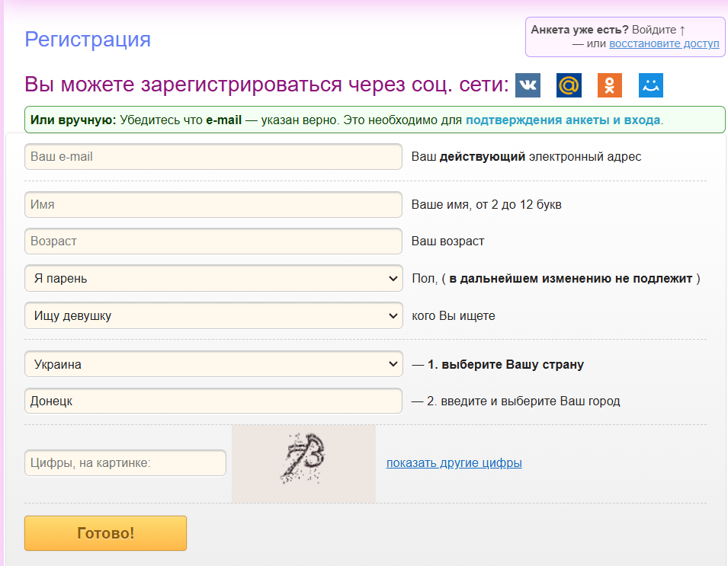Open the 'Украина' country dropdown

(213, 364)
